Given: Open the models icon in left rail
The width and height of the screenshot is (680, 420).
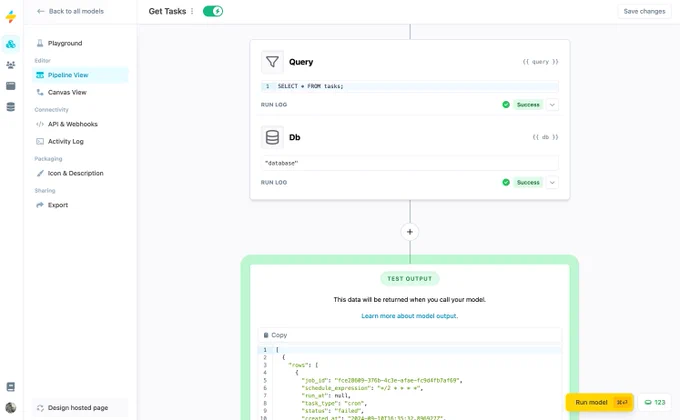Looking at the screenshot, I should (x=11, y=44).
